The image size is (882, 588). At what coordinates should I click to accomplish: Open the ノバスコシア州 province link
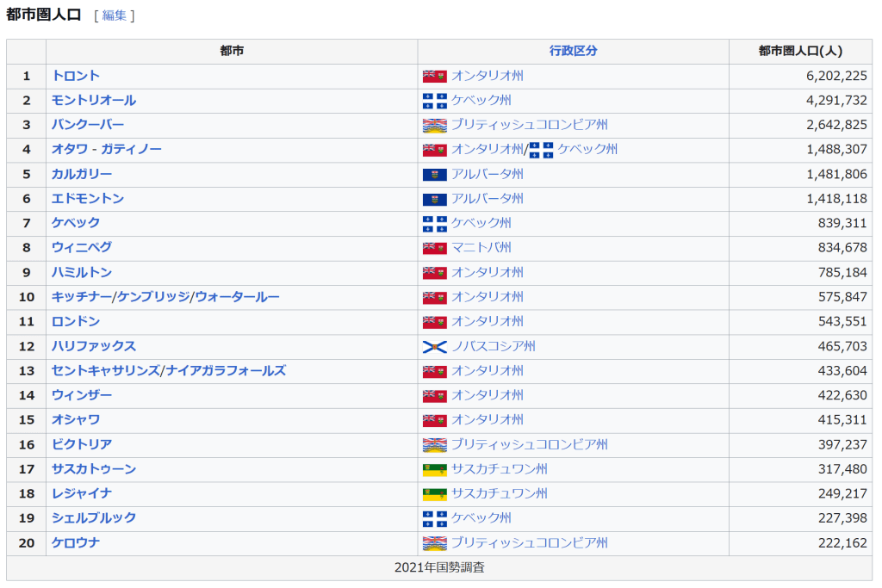pos(494,346)
